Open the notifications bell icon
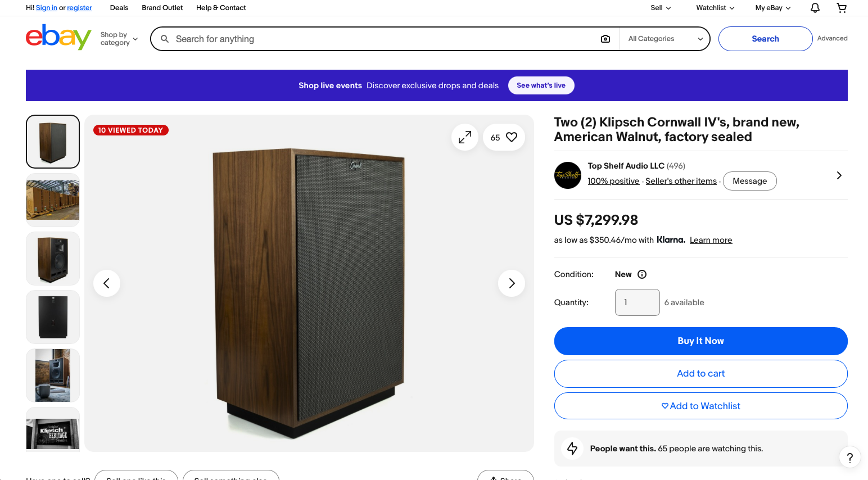Screen dimensions: 868x480 click(815, 8)
